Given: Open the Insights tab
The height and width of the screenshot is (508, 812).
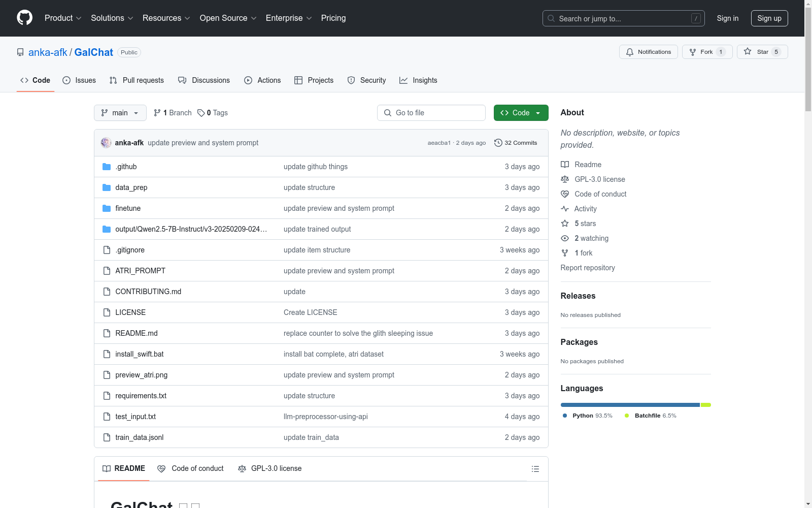Looking at the screenshot, I should coord(418,80).
